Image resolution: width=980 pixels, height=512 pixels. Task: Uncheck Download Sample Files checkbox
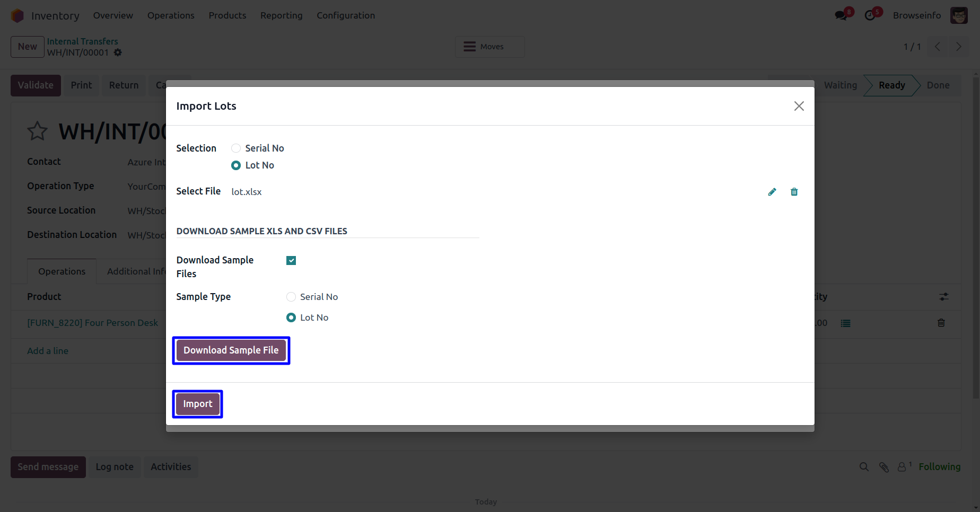(291, 260)
